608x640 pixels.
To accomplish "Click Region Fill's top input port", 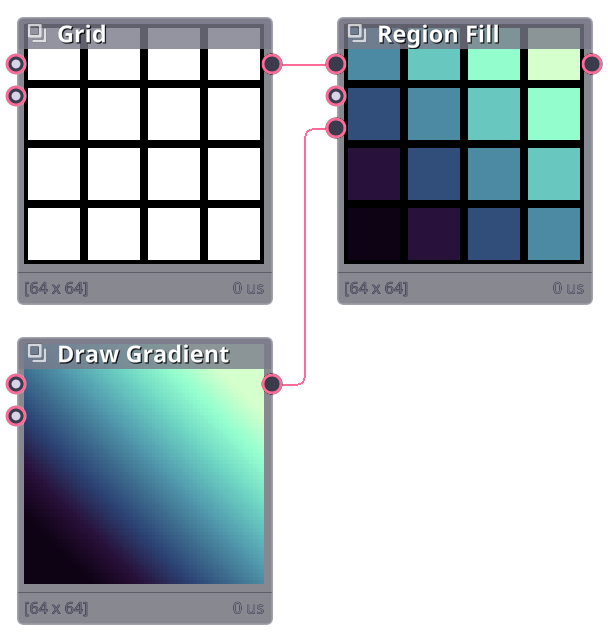I will pyautogui.click(x=336, y=64).
